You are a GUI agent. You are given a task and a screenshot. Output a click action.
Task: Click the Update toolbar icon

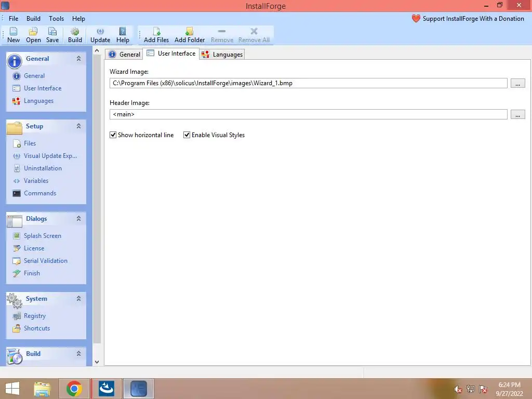(100, 35)
